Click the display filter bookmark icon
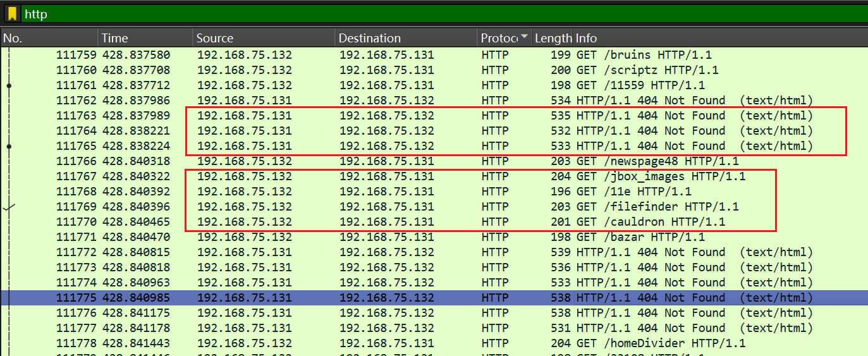The width and height of the screenshot is (868, 356). tap(12, 14)
